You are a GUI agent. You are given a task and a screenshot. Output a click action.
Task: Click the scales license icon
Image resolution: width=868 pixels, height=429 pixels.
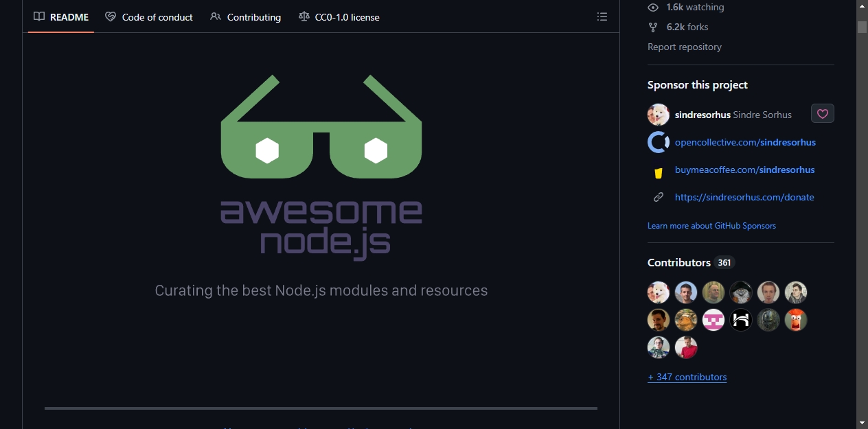coord(304,16)
